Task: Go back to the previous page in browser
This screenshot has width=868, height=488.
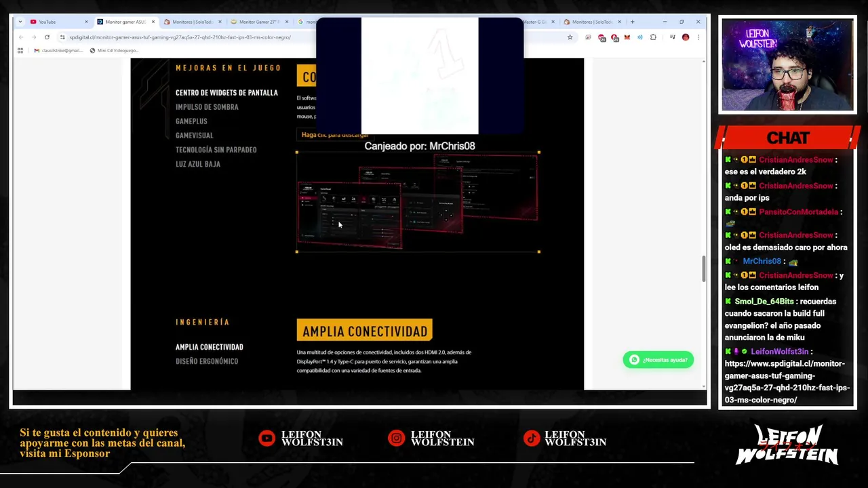Action: (21, 37)
